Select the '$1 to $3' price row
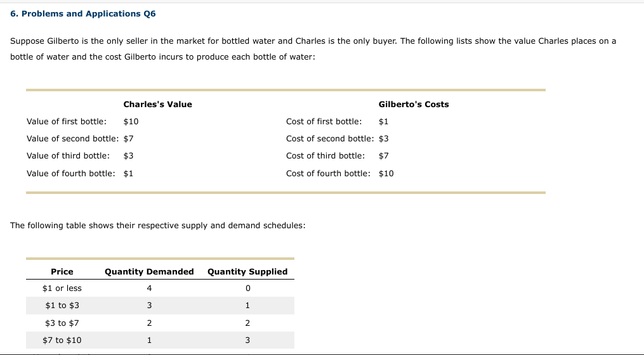Viewport: 644px width, 355px height. click(62, 306)
